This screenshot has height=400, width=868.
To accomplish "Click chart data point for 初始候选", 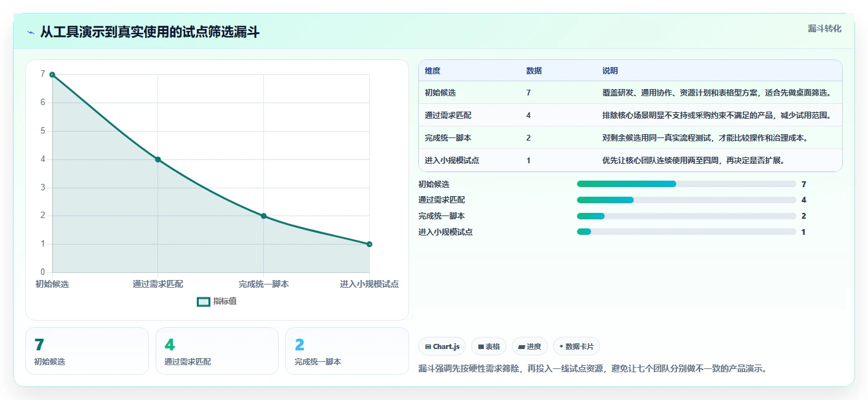I will [x=52, y=75].
